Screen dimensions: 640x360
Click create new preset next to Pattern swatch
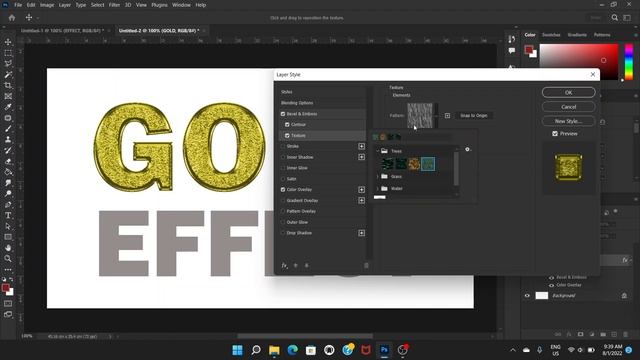pos(447,116)
